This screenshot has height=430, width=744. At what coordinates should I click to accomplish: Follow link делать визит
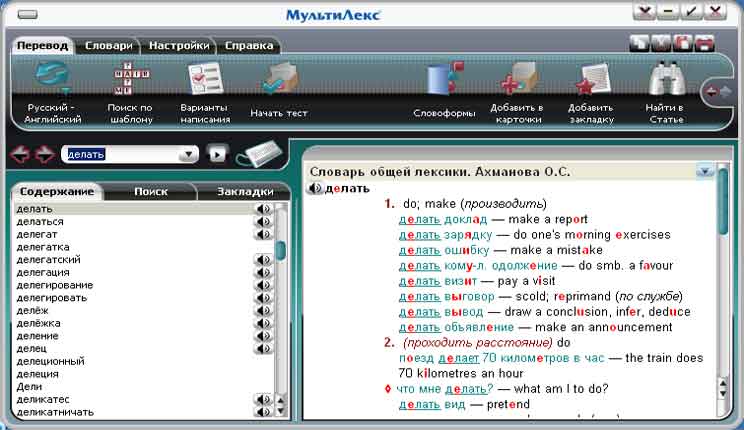(437, 281)
